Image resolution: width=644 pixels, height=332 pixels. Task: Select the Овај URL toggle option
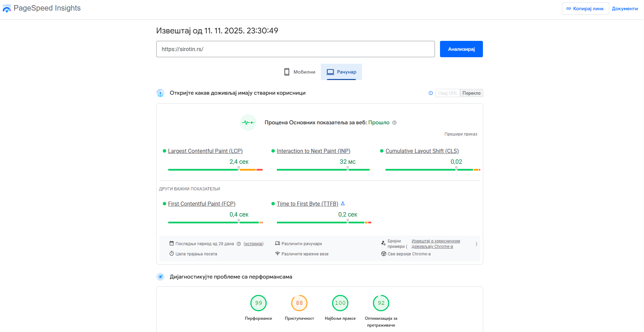(447, 93)
